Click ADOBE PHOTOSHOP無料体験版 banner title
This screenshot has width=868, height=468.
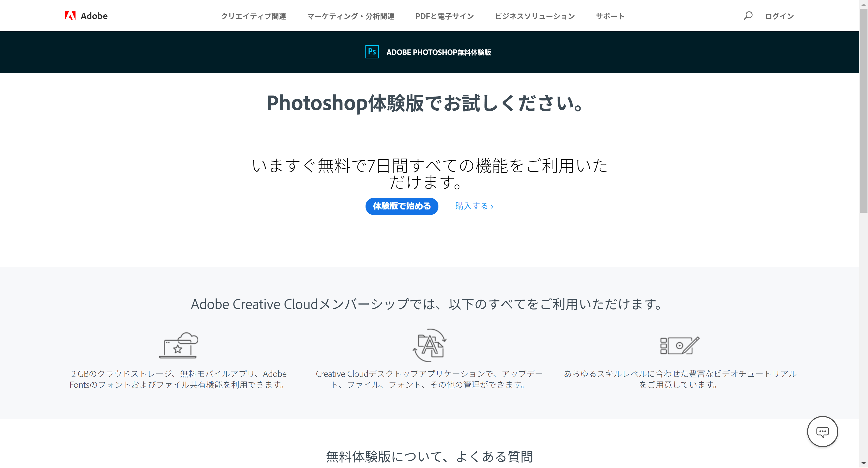(438, 52)
